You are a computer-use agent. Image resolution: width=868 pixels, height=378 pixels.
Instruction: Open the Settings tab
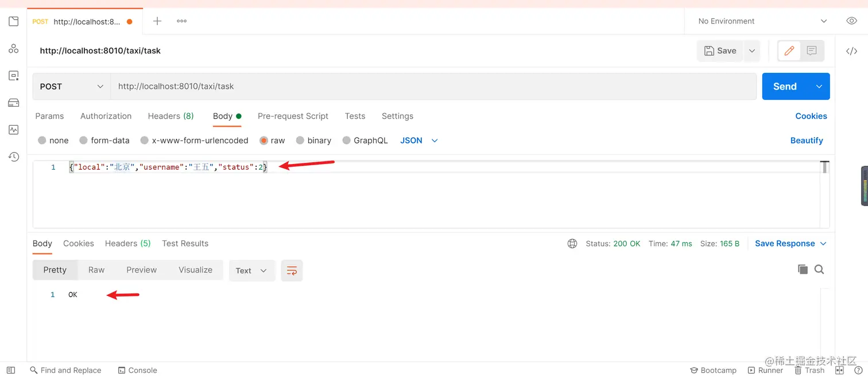(x=397, y=116)
